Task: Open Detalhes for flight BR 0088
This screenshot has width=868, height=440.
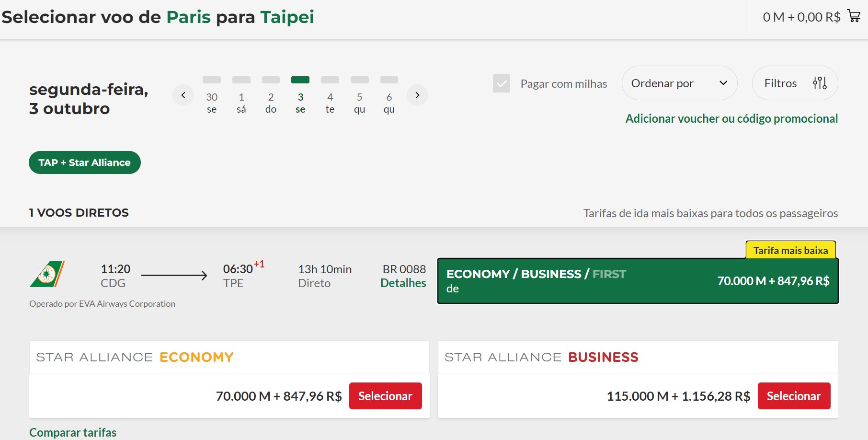Action: [403, 283]
